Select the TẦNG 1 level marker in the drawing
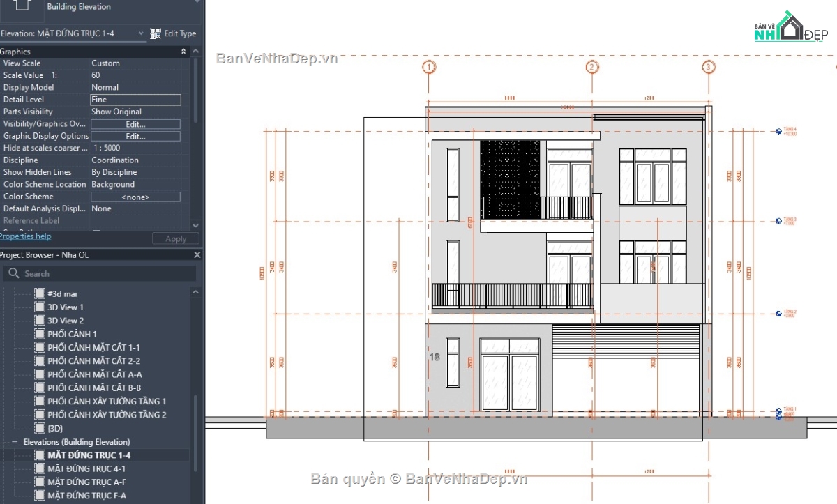Screen dimensions: 837x504 (778, 412)
